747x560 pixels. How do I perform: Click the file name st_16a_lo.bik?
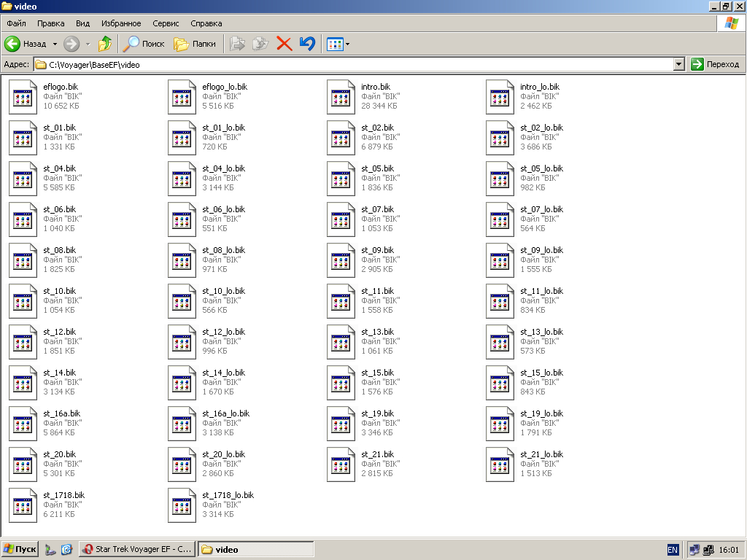pos(226,413)
